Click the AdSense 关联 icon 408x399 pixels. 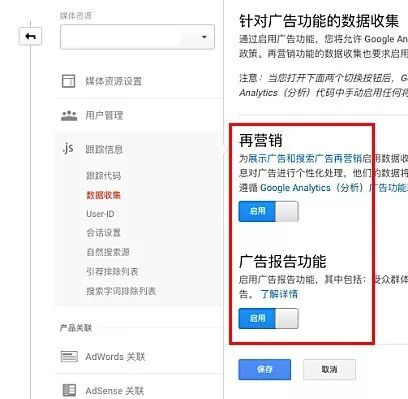(x=69, y=390)
